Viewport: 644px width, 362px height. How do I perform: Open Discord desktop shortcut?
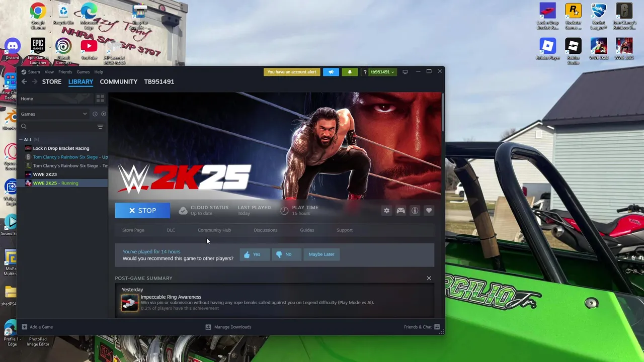coord(13,50)
